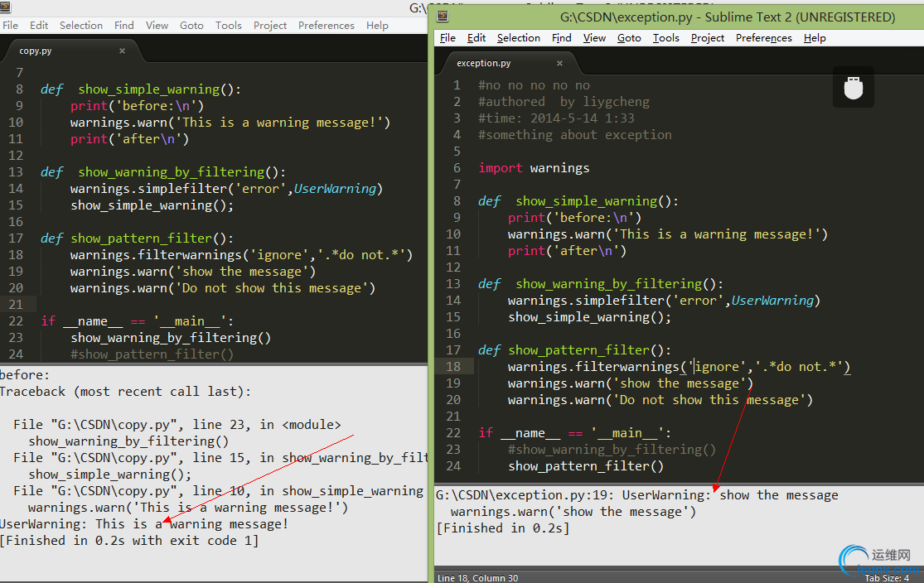
Task: Close the exception.py tab
Action: pyautogui.click(x=559, y=63)
